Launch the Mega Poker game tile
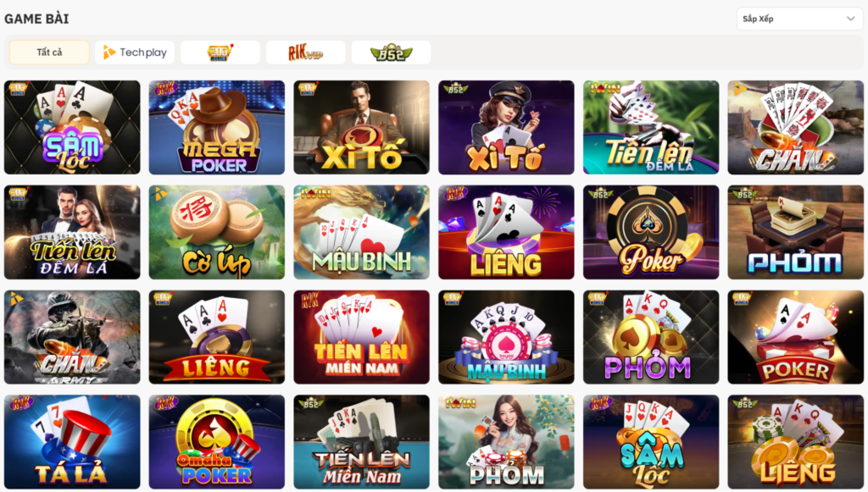This screenshot has width=868, height=492. click(216, 128)
